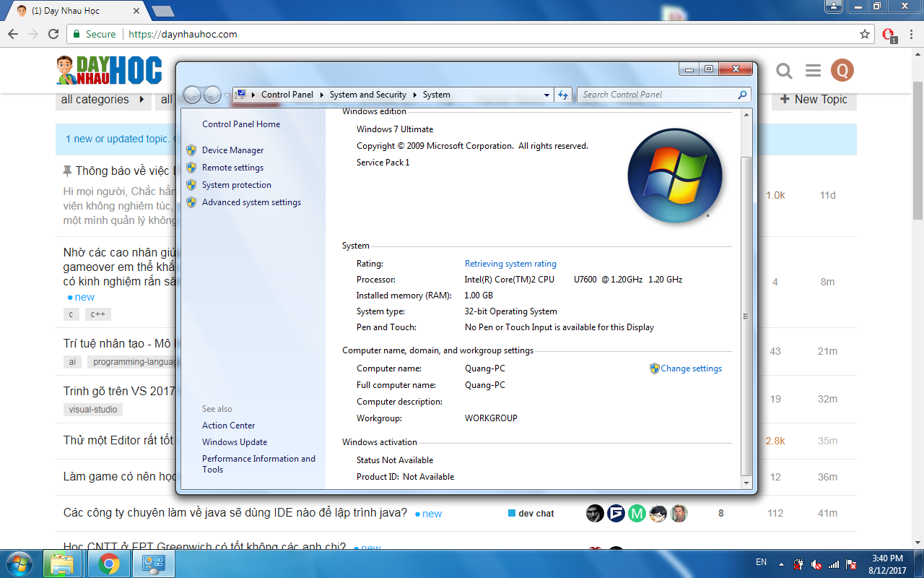Screen dimensions: 924x578
Task: Open a new Chrome tab
Action: pos(163,11)
